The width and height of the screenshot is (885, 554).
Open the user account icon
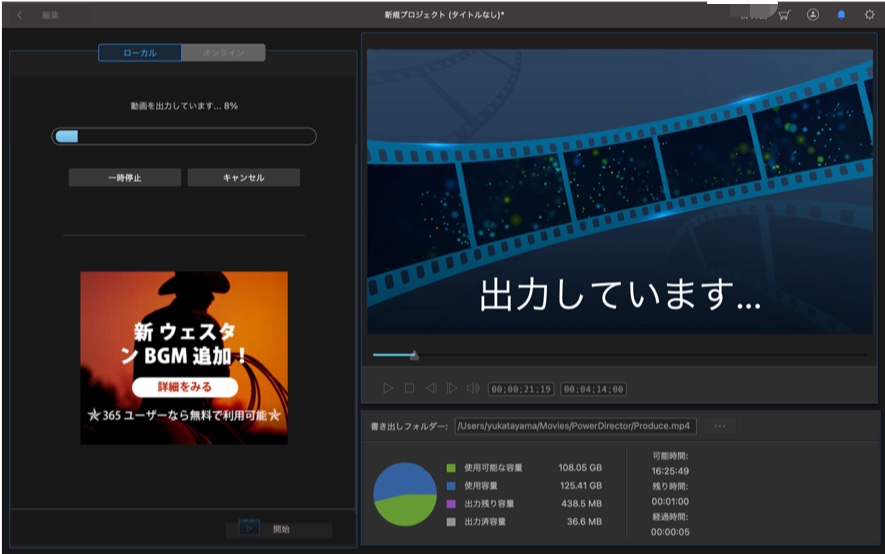click(x=813, y=15)
